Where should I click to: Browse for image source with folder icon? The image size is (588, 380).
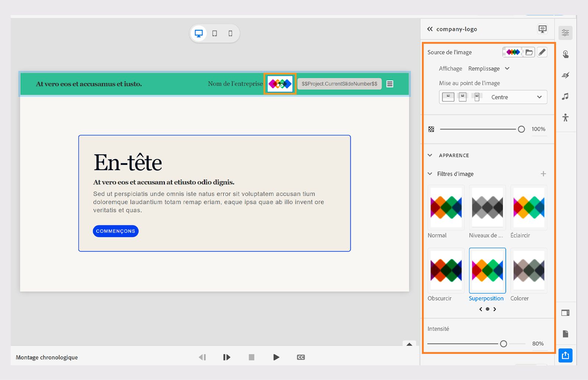pyautogui.click(x=529, y=52)
